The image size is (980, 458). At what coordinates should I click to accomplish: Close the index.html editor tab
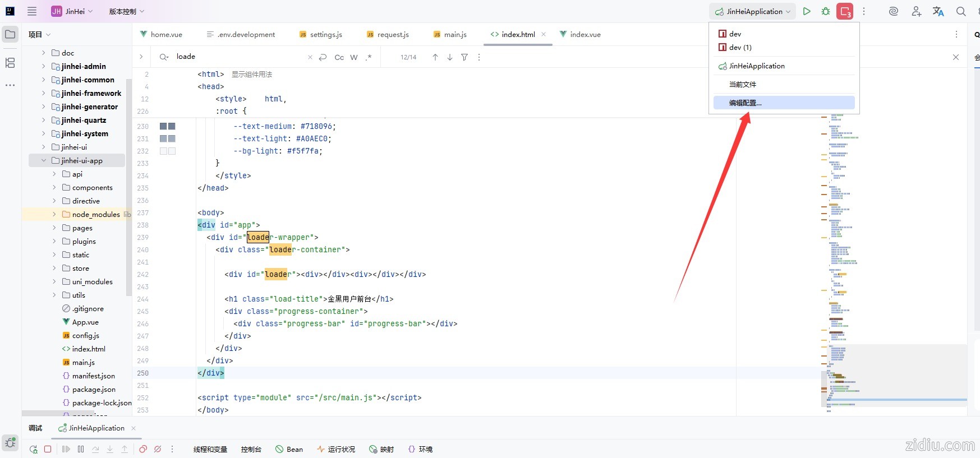(x=544, y=34)
